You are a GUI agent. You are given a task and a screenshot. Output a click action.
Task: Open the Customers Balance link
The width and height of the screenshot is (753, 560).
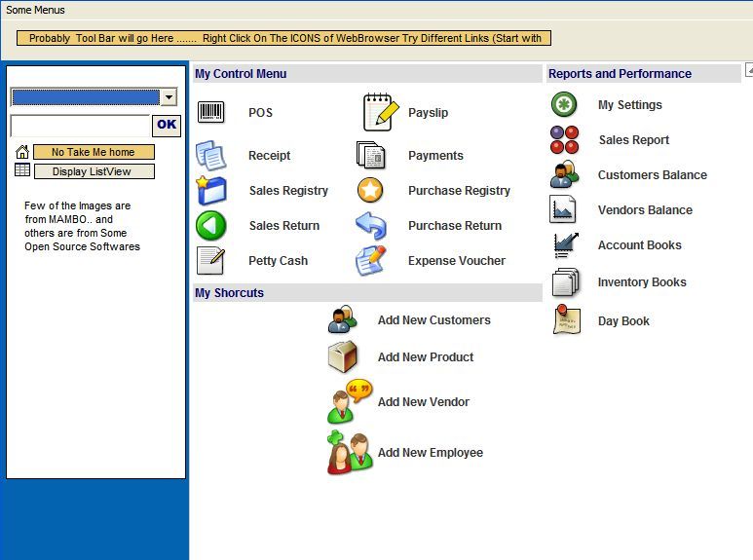652,175
